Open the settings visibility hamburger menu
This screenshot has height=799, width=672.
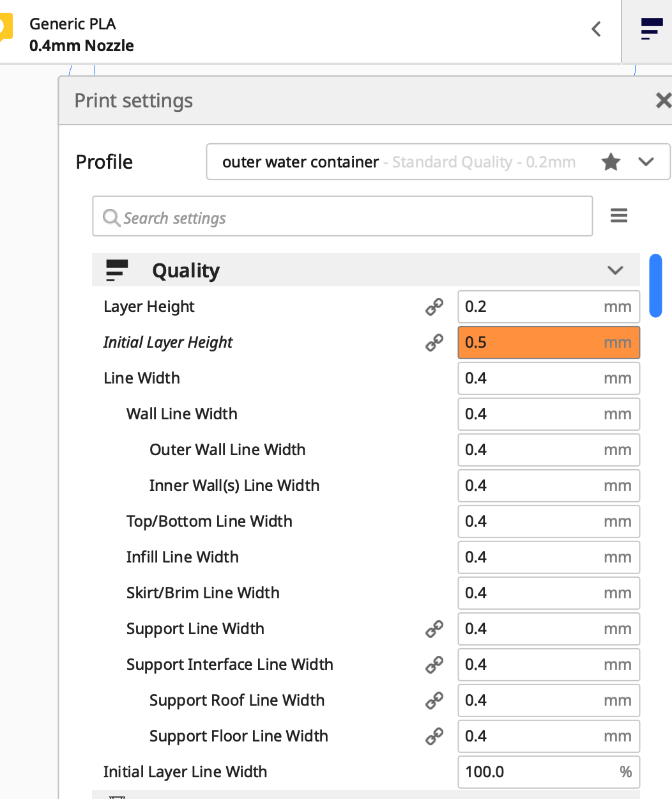[618, 216]
